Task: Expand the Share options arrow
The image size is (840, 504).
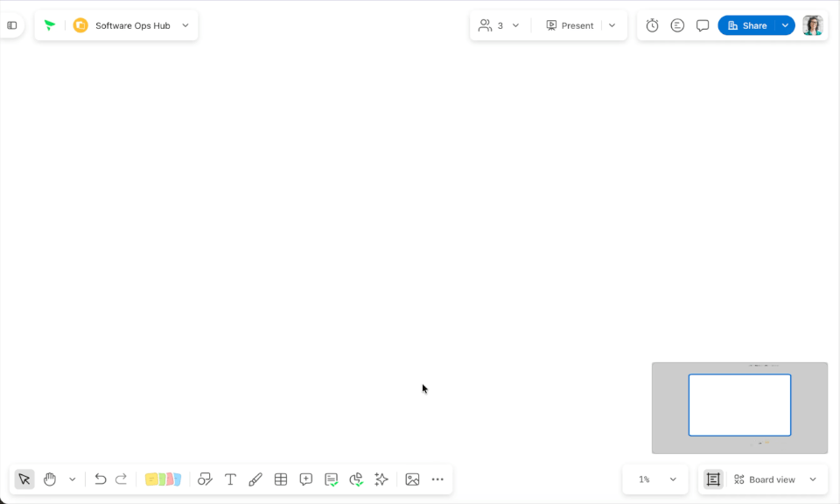Action: (x=785, y=25)
